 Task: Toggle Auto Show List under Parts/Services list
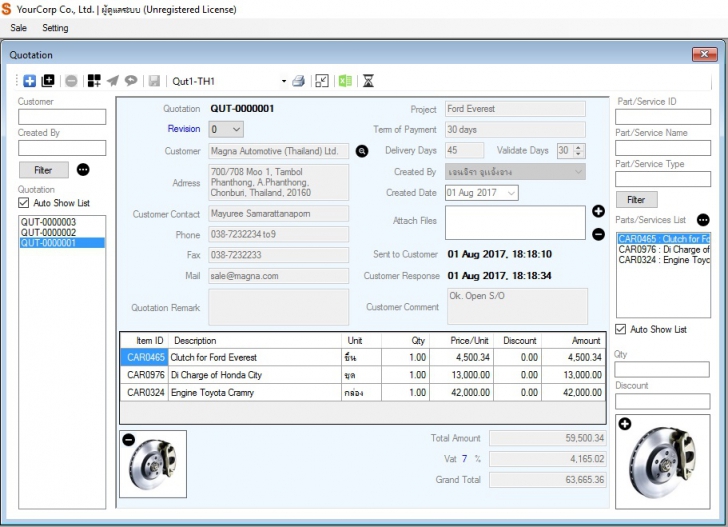621,329
